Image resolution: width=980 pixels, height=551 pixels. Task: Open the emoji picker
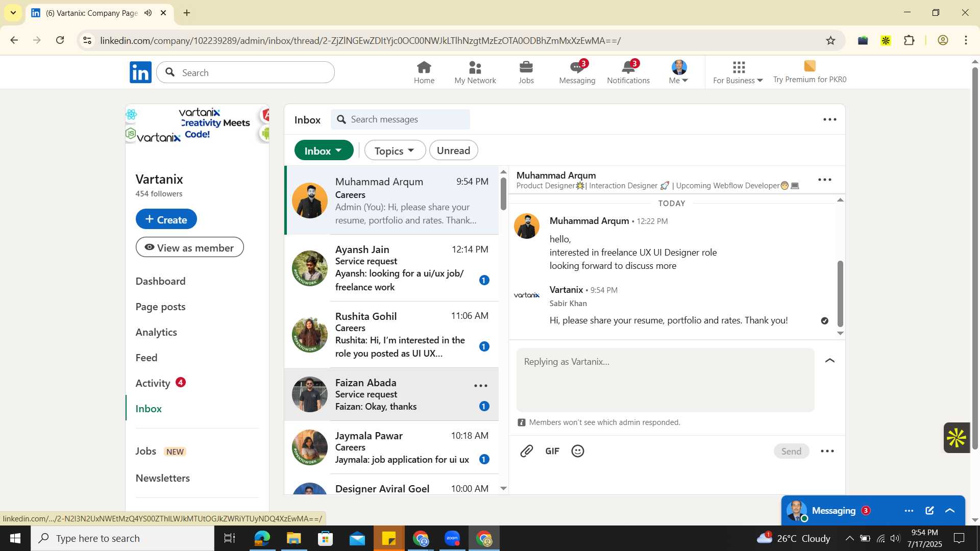(x=578, y=451)
